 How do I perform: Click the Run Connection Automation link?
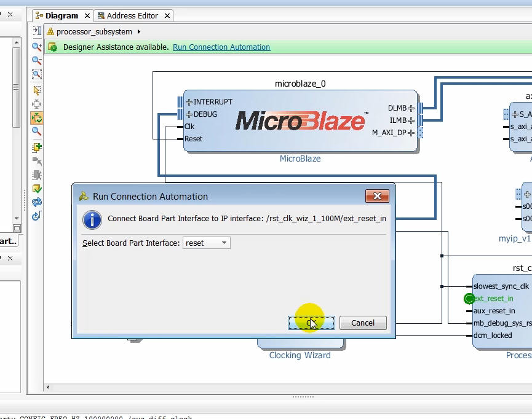tap(221, 47)
